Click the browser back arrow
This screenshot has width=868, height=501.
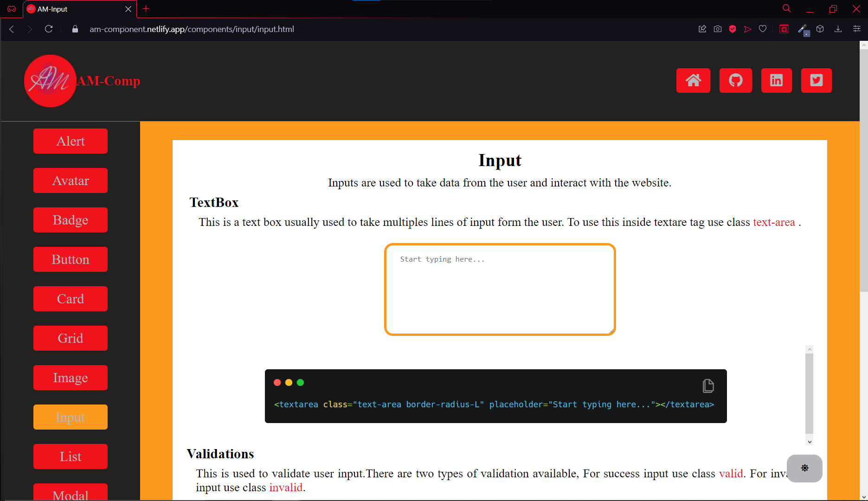11,29
